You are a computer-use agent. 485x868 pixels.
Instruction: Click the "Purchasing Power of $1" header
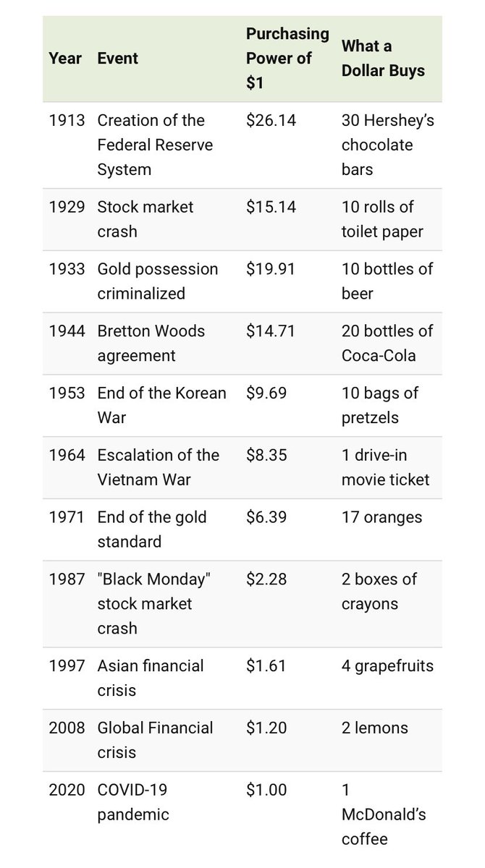point(287,58)
